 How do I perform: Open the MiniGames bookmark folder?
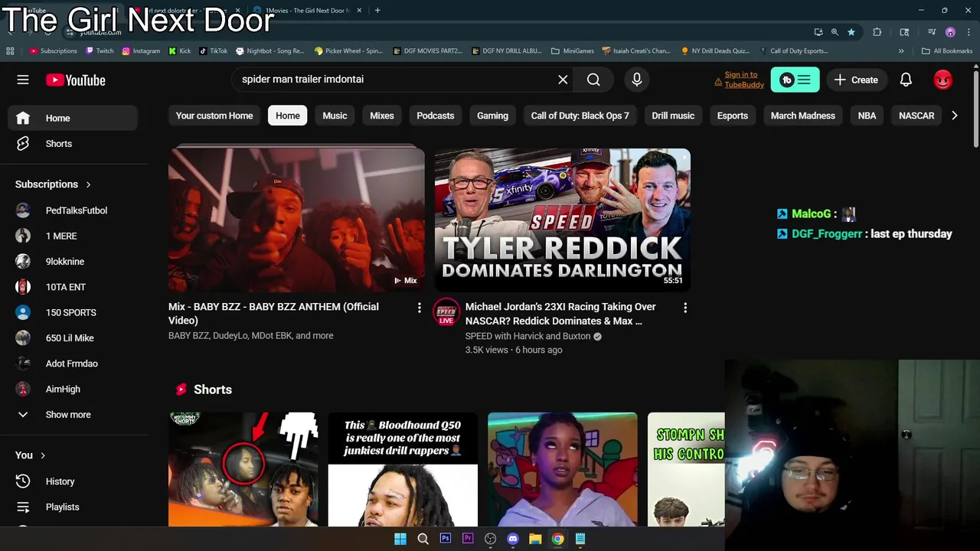click(573, 51)
